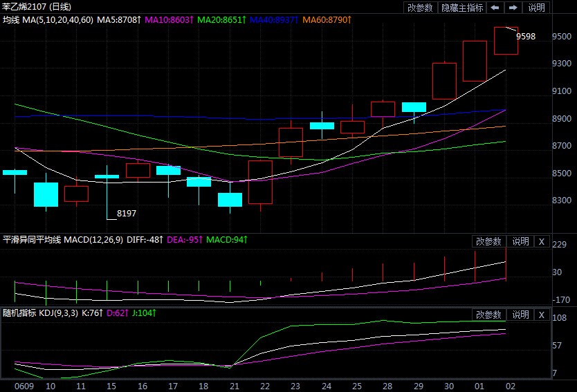
Task: Select the white MA5:8708 legend label
Action: click(x=119, y=20)
